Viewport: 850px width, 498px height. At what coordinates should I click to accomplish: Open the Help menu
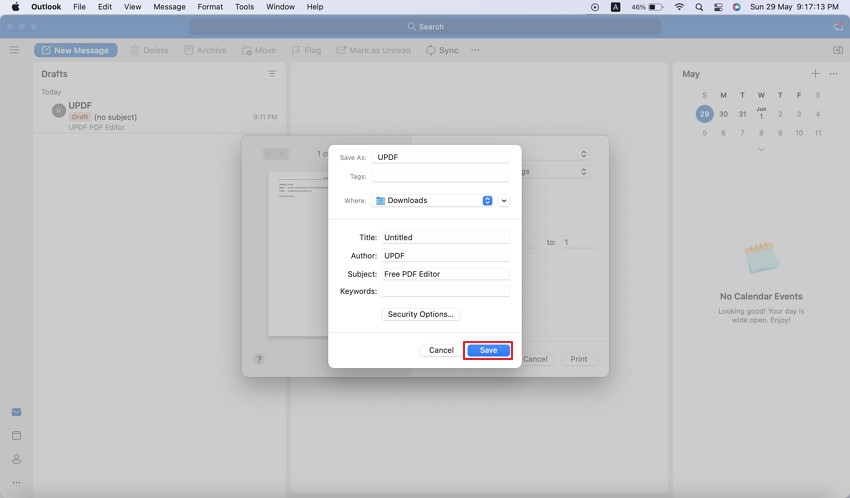[x=315, y=7]
